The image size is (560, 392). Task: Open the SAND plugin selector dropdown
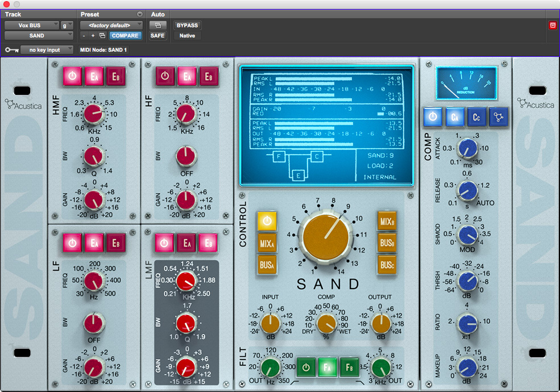tap(39, 36)
